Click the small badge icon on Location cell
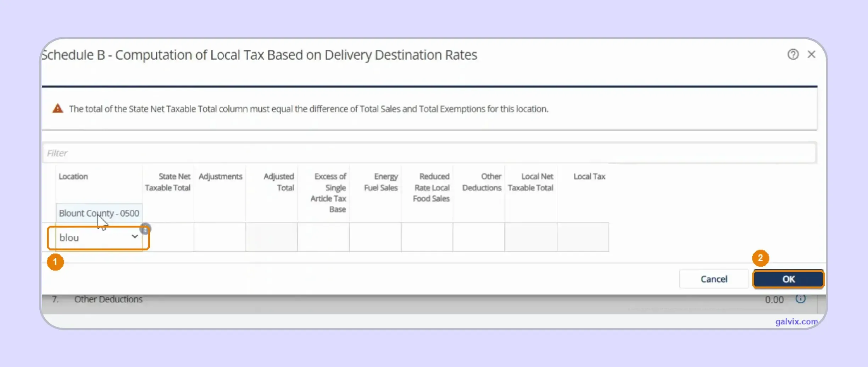868x367 pixels. pyautogui.click(x=145, y=229)
